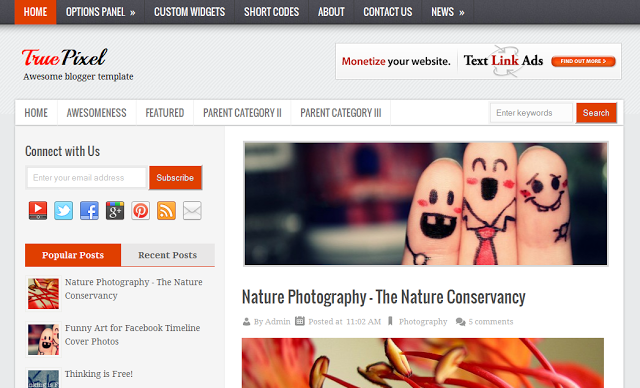The image size is (640, 388).
Task: Select the AWESOMENESS category
Action: click(x=97, y=113)
